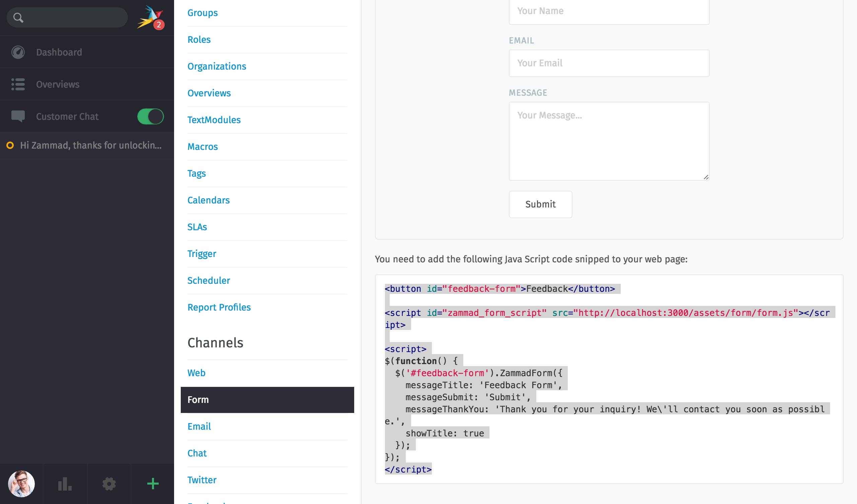Viewport: 857px width, 504px height.
Task: Open SLAs settings
Action: [x=197, y=227]
